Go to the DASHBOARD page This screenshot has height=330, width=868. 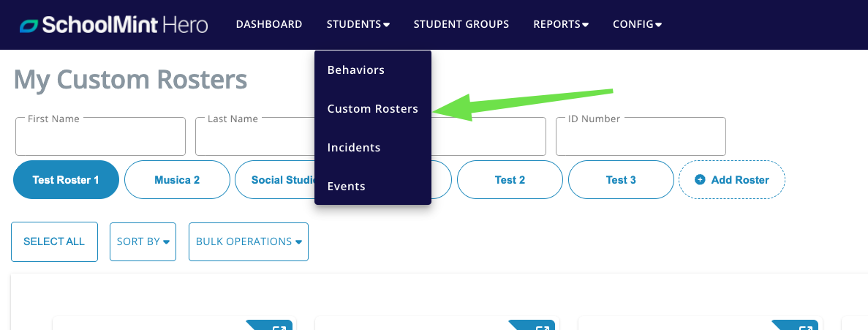point(269,24)
